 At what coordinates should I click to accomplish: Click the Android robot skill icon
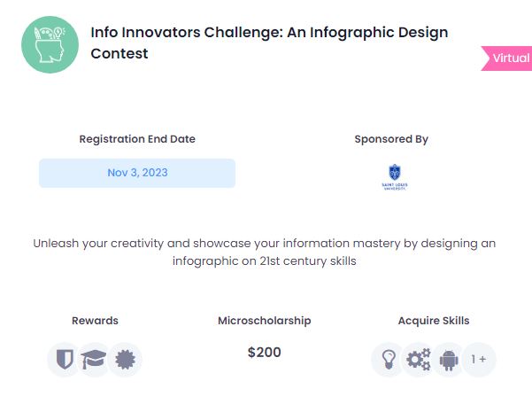[449, 360]
